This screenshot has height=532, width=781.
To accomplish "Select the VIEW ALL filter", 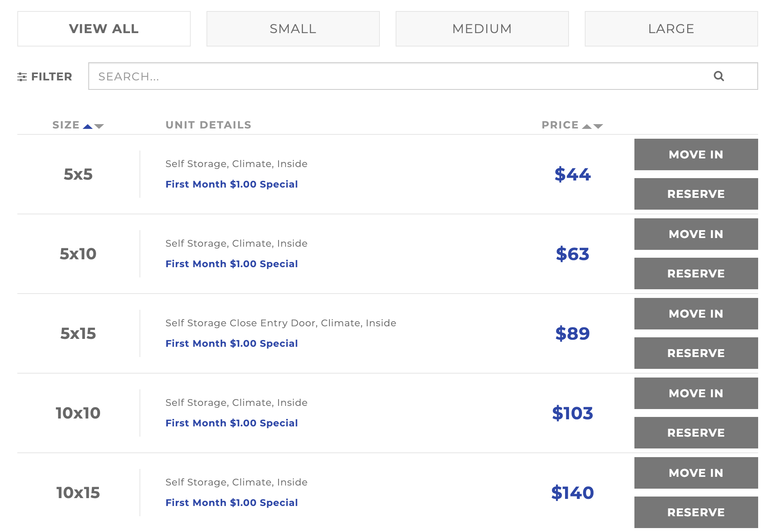I will (x=104, y=28).
